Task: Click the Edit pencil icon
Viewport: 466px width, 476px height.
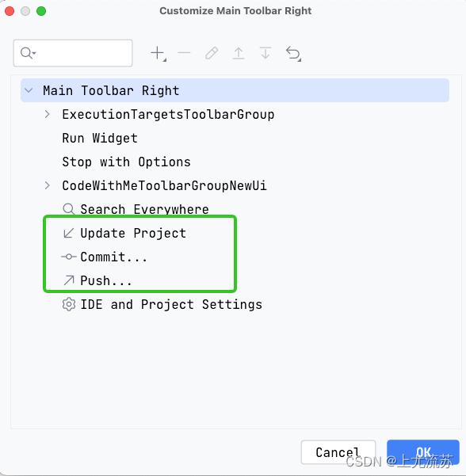Action: tap(212, 53)
